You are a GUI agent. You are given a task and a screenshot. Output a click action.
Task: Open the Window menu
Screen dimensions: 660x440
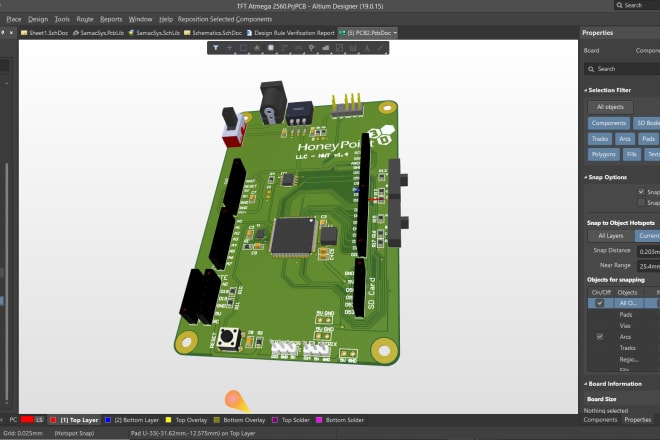[x=140, y=19]
